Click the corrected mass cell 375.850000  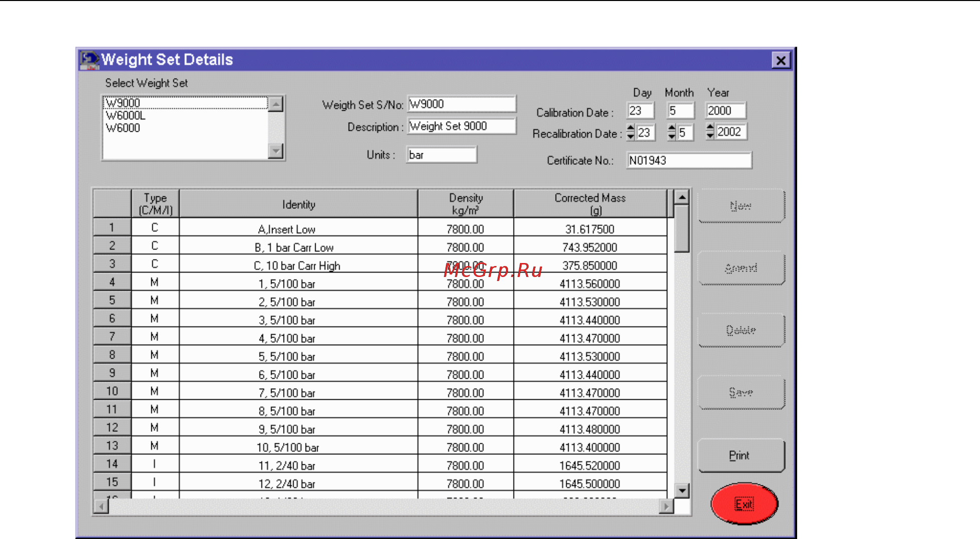[590, 264]
